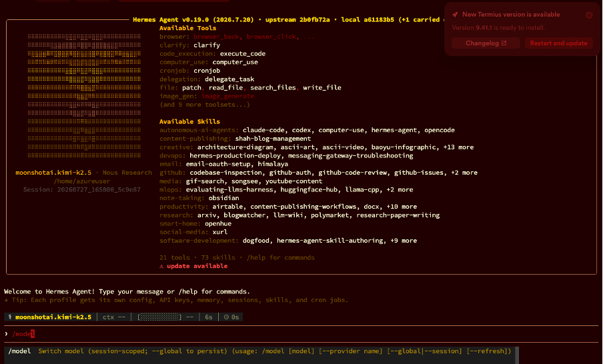The image size is (603, 364).
Task: Click the 'ctx --' status bar entry
Action: (x=114, y=317)
